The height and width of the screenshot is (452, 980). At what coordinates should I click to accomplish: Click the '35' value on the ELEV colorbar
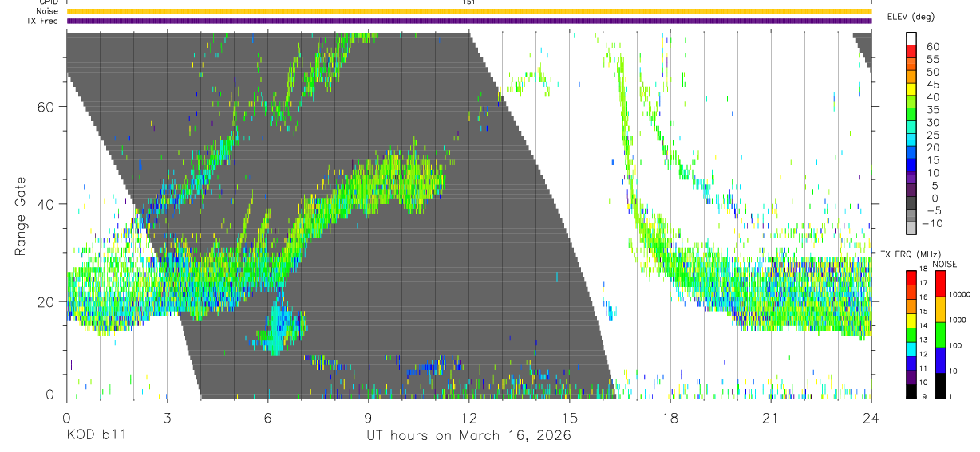[x=932, y=109]
